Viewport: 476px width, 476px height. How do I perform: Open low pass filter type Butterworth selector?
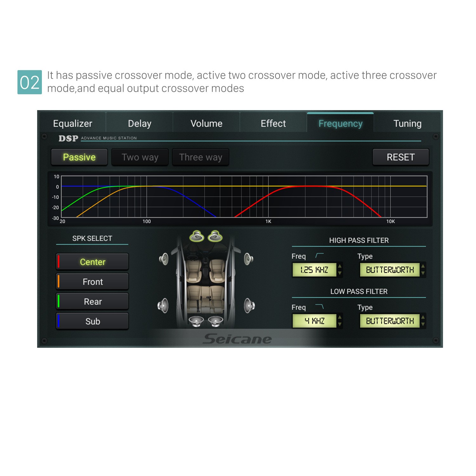click(390, 321)
